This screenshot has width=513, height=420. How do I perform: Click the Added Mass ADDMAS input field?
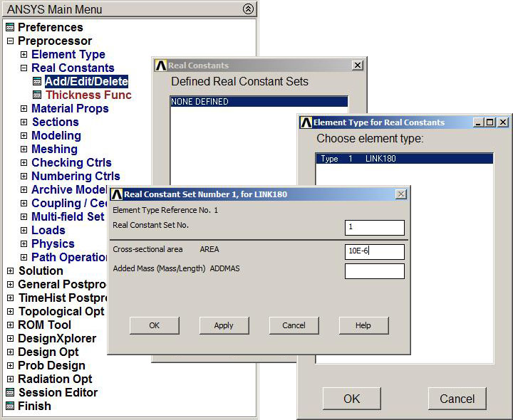(x=374, y=271)
